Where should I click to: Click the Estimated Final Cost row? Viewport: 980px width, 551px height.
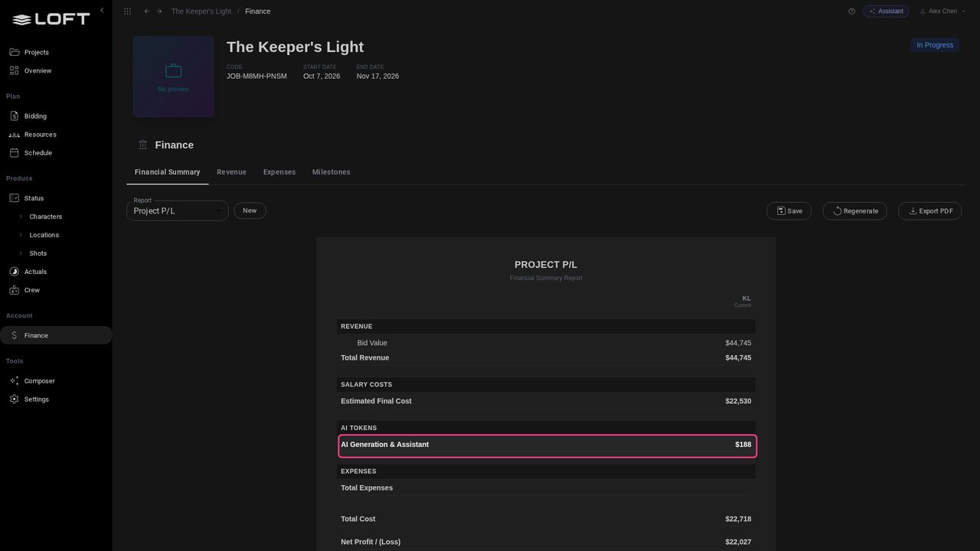pyautogui.click(x=546, y=401)
